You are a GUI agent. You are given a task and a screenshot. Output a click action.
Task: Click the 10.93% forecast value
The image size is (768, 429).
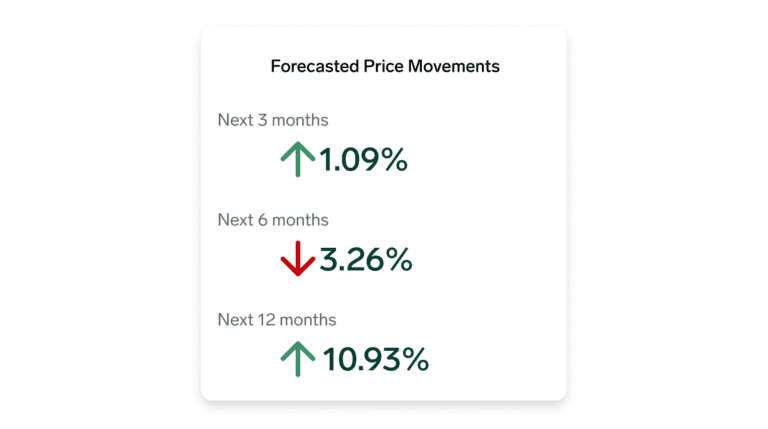[x=375, y=360]
